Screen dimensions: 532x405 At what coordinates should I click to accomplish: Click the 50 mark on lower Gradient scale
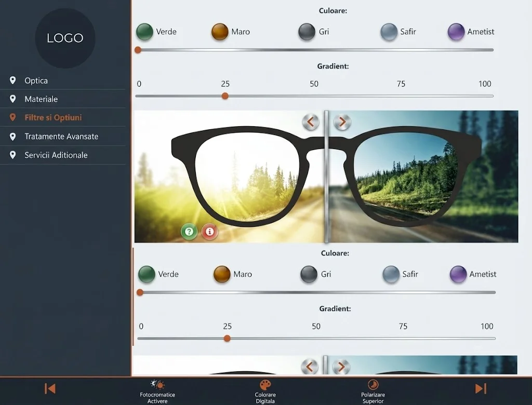316,326
